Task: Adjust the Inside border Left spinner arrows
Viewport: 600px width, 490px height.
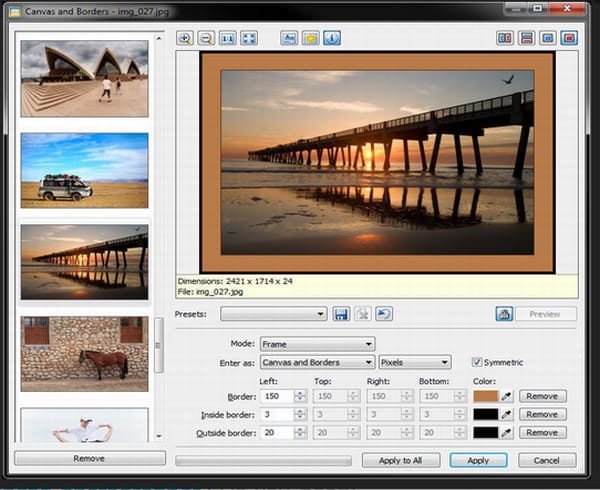Action: [300, 414]
